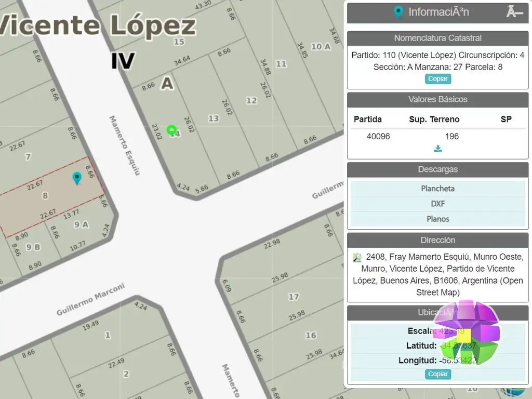Collapse the Descargas section header
This screenshot has width=532, height=399.
tap(437, 169)
